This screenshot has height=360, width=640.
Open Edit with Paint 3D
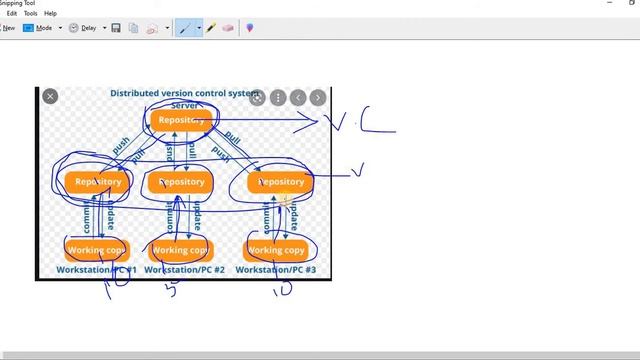pyautogui.click(x=250, y=28)
